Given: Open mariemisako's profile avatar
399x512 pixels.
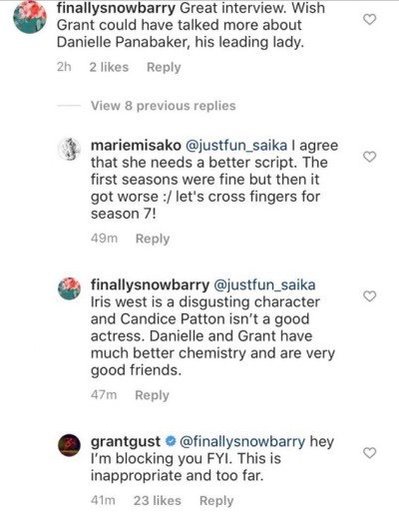Looking at the screenshot, I should pyautogui.click(x=69, y=149).
